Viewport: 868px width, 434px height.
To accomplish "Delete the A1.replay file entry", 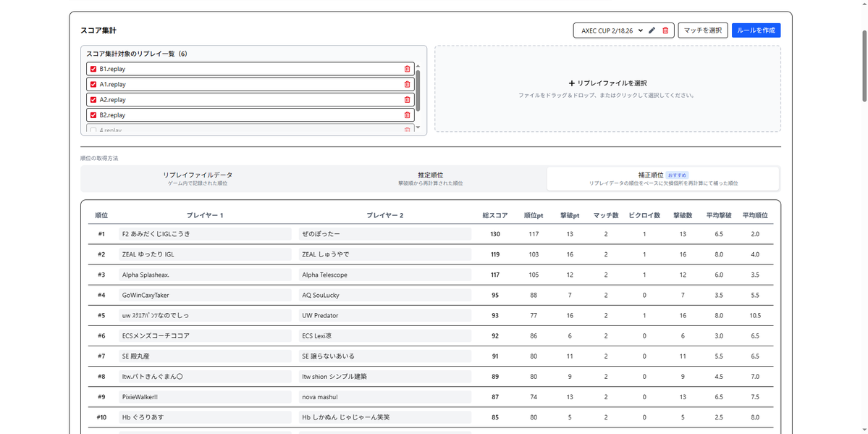I will (x=408, y=84).
